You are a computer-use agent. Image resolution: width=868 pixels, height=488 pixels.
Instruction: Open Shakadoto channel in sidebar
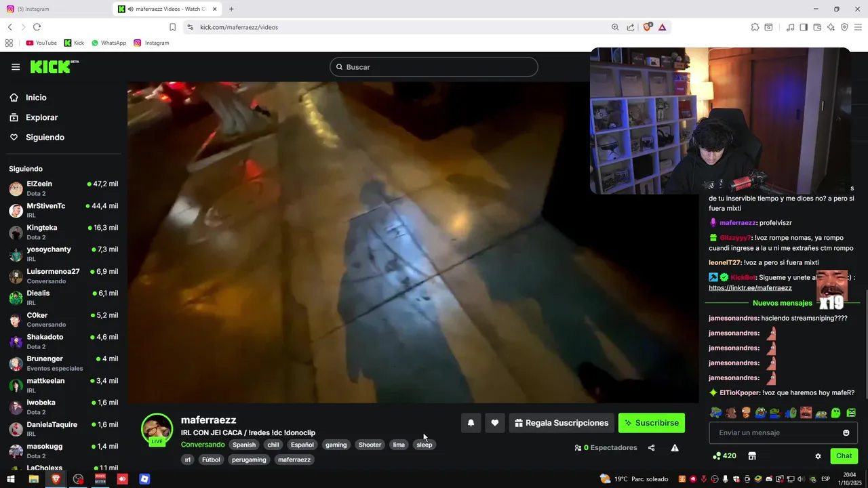pos(63,342)
